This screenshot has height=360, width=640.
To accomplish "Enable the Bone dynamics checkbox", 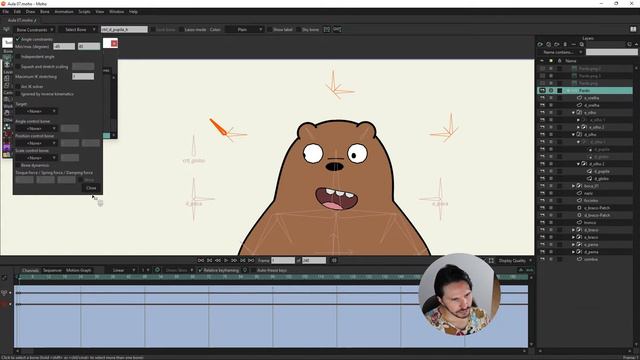I will [x=18, y=165].
